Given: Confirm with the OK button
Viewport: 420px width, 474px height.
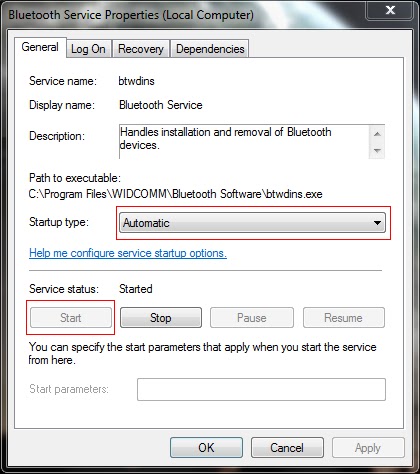Looking at the screenshot, I should click(206, 448).
